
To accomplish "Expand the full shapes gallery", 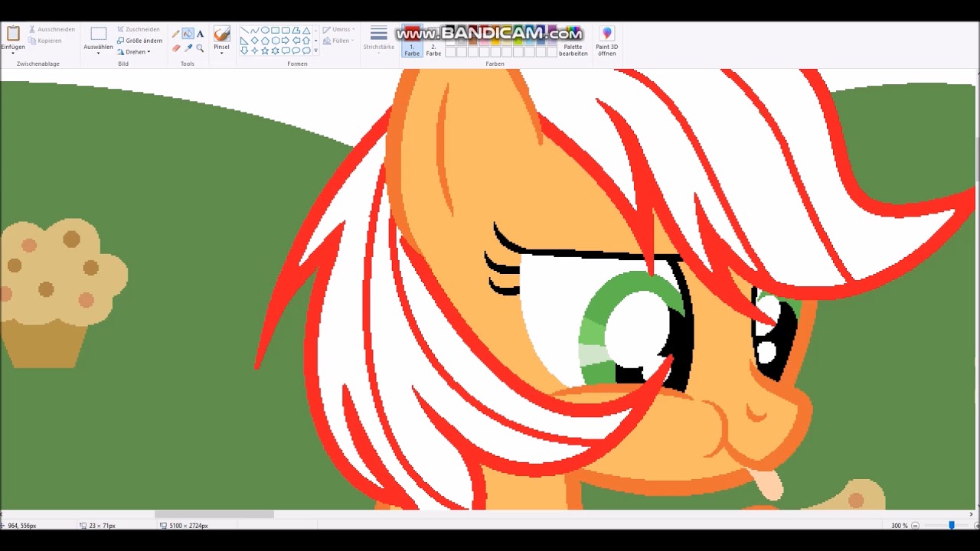I will pos(316,51).
